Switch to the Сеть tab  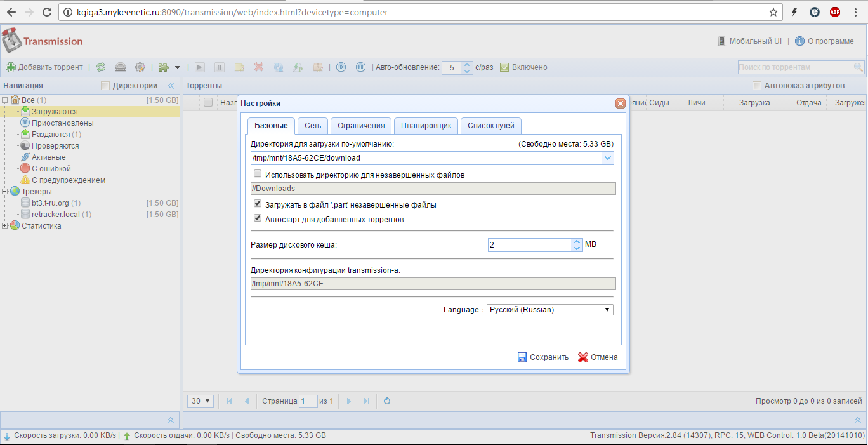tap(312, 126)
